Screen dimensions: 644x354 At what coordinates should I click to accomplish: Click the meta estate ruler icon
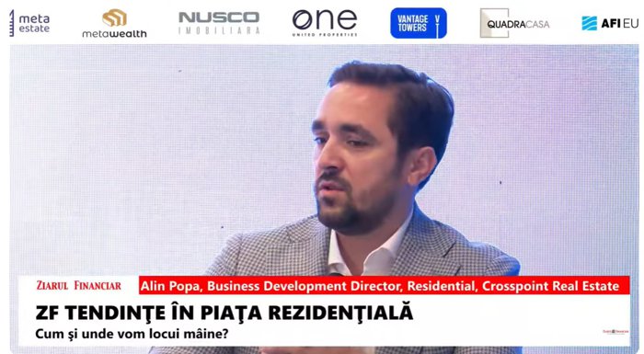click(11, 23)
